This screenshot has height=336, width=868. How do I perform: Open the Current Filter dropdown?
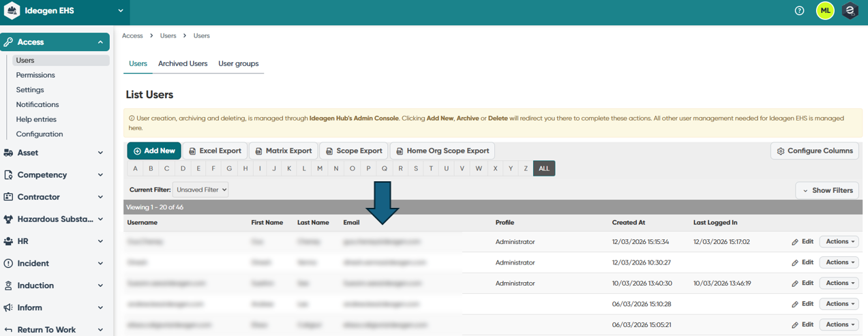[x=200, y=190]
